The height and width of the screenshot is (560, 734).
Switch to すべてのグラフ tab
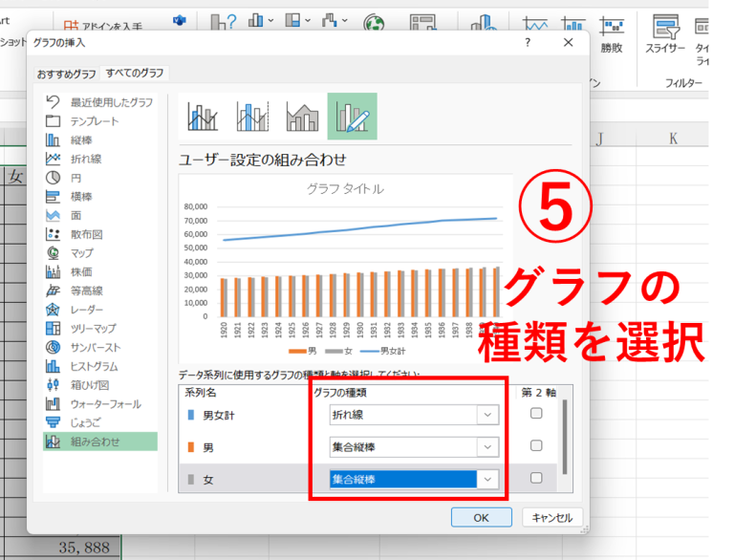coord(135,74)
